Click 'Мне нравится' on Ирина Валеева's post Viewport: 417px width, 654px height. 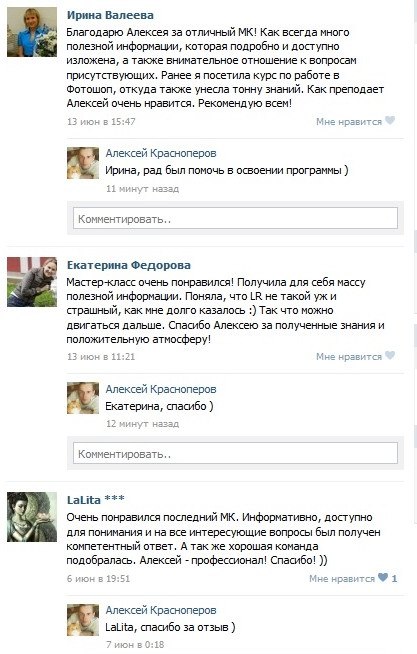[349, 122]
